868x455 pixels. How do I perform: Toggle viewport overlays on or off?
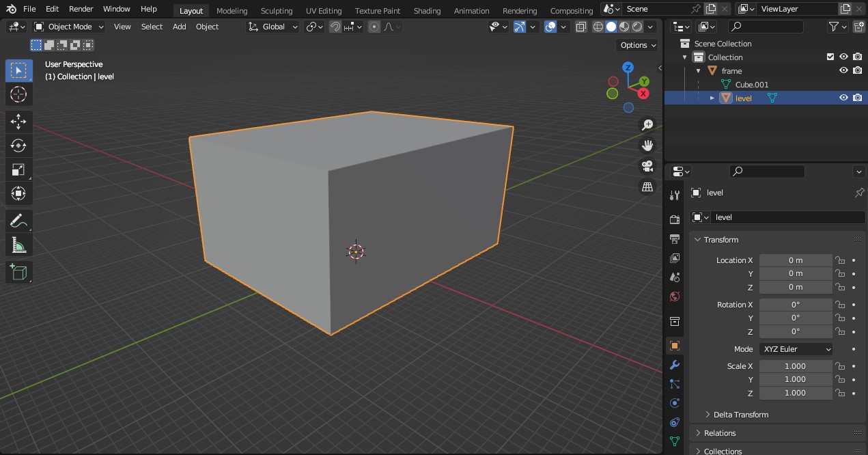pyautogui.click(x=550, y=27)
